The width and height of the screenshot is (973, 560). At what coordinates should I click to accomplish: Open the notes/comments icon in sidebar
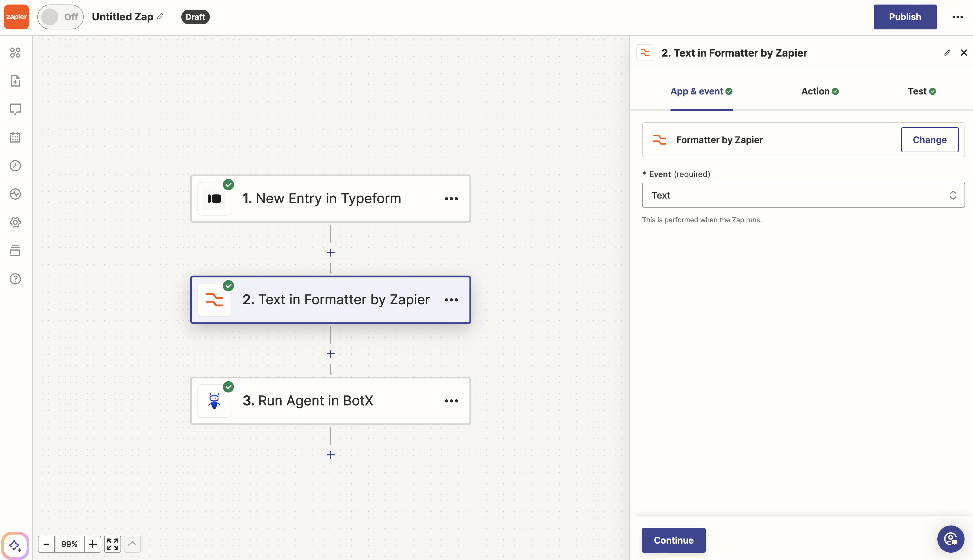tap(15, 109)
